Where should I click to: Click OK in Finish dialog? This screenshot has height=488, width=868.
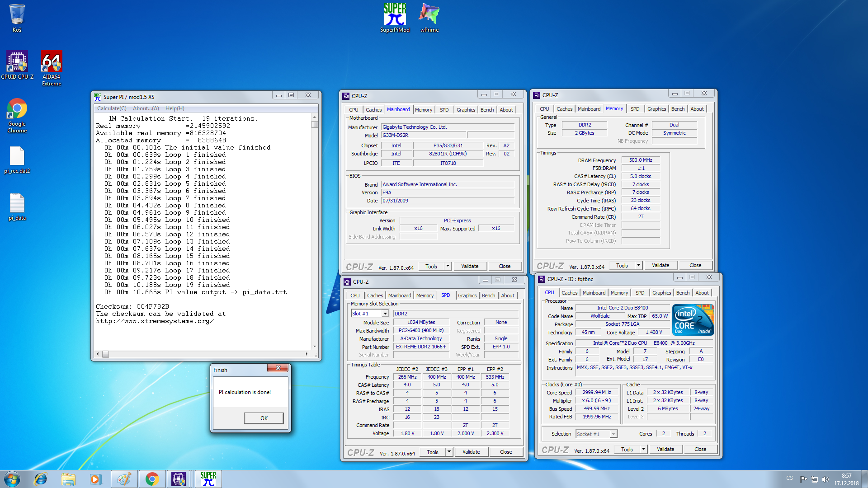coord(264,418)
